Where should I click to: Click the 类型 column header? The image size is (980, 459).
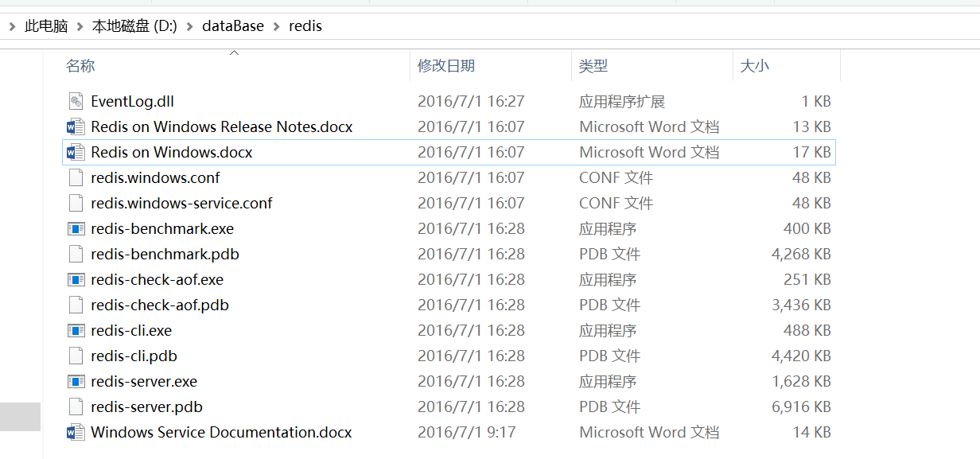(593, 66)
